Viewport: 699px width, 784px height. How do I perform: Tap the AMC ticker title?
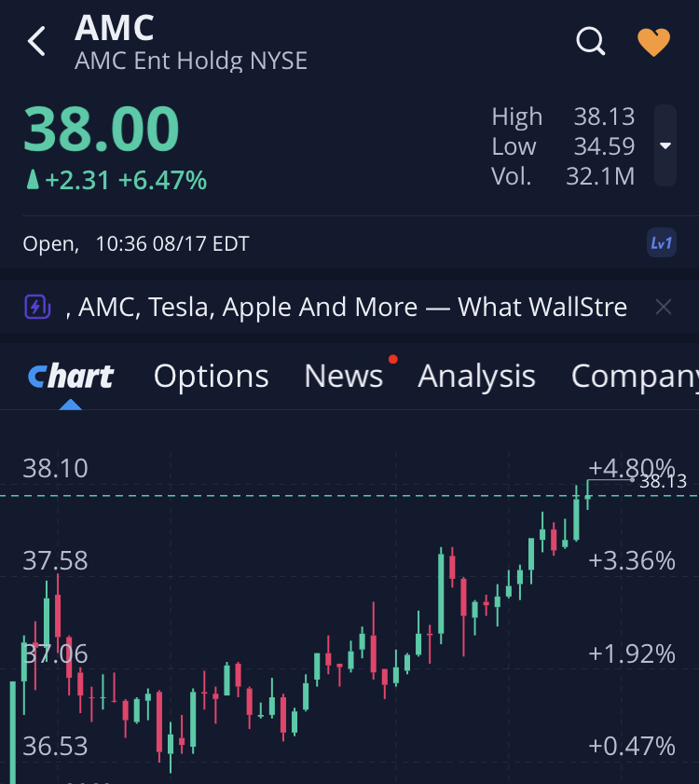pos(115,28)
